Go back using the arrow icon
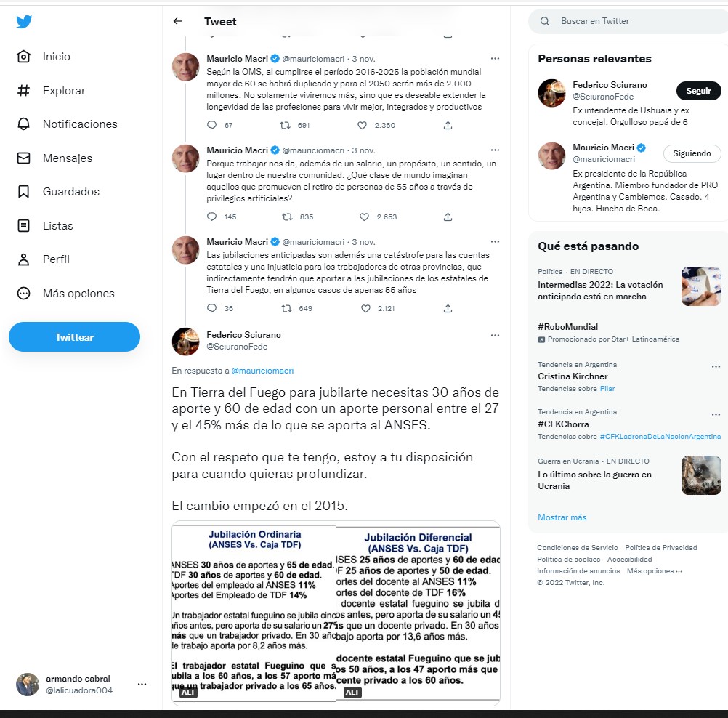The height and width of the screenshot is (718, 728). [177, 21]
